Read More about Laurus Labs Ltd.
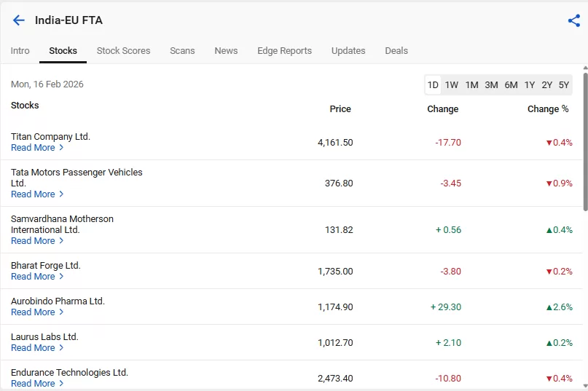588x391 pixels. tap(37, 348)
